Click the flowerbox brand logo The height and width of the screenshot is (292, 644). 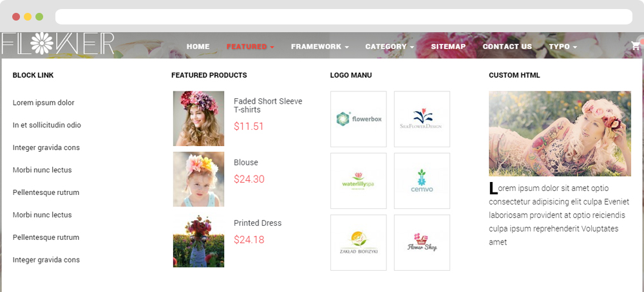pyautogui.click(x=358, y=119)
